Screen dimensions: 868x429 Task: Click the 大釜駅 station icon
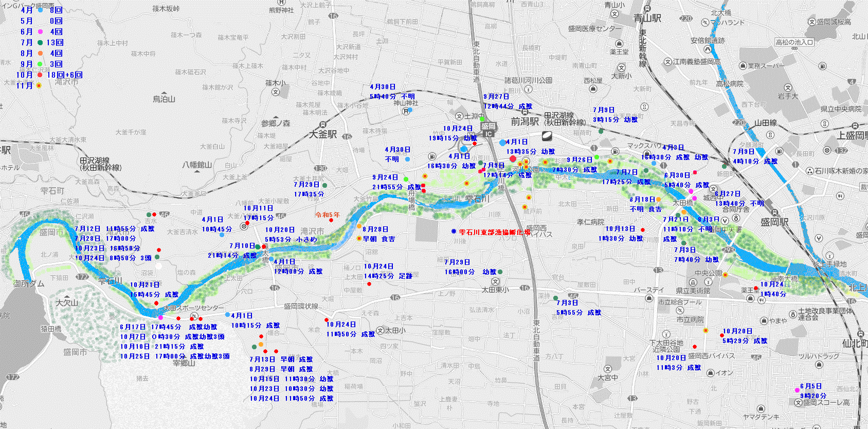pos(322,124)
